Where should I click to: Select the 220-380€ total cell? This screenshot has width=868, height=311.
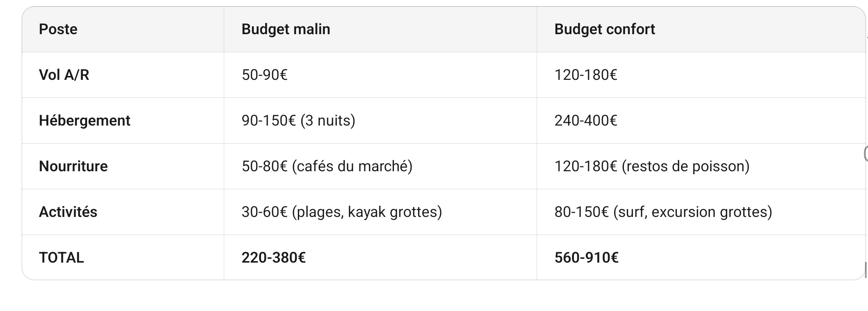pyautogui.click(x=273, y=258)
